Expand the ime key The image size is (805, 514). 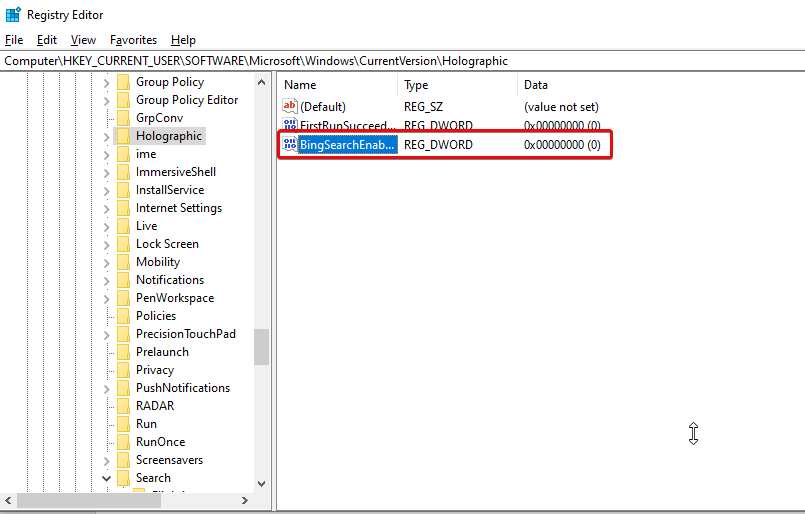[x=106, y=155]
